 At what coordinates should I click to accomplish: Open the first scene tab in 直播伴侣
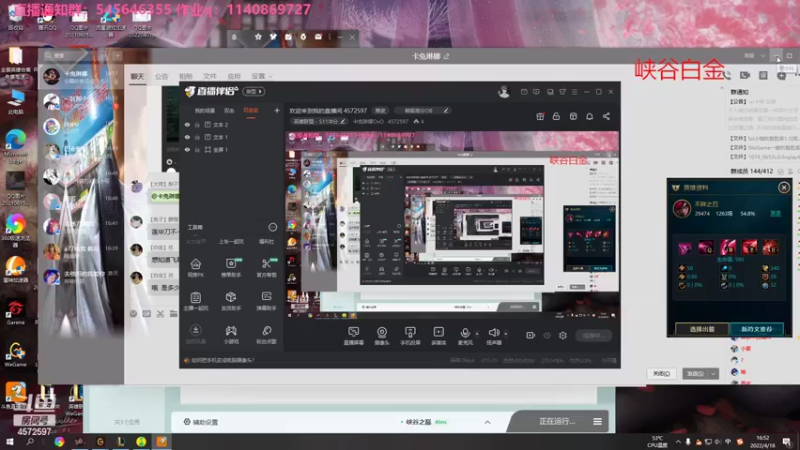[x=205, y=111]
